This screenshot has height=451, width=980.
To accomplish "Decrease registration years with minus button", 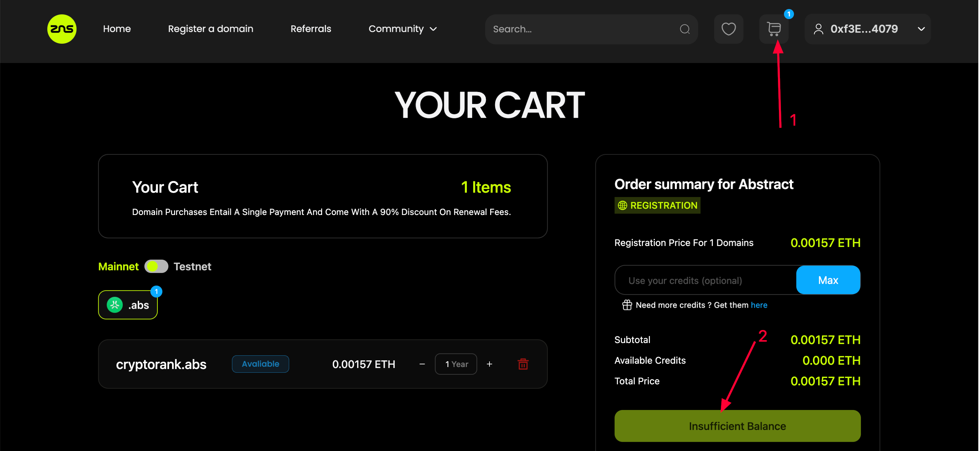I will point(422,364).
